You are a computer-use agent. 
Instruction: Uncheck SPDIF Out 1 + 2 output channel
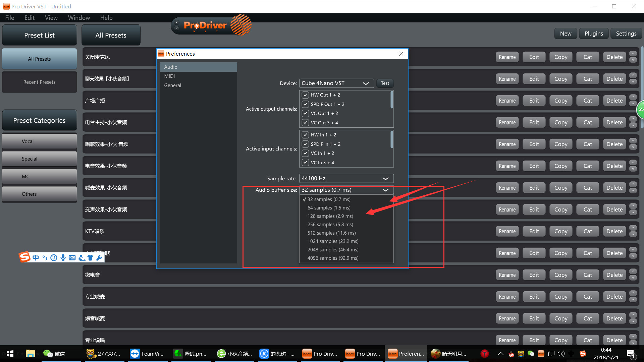(x=305, y=104)
